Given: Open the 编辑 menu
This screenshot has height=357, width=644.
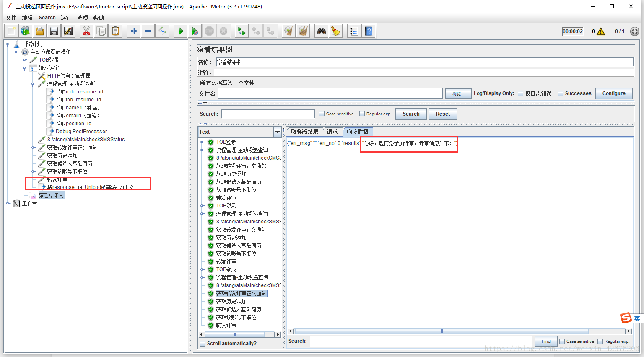Looking at the screenshot, I should [x=27, y=18].
